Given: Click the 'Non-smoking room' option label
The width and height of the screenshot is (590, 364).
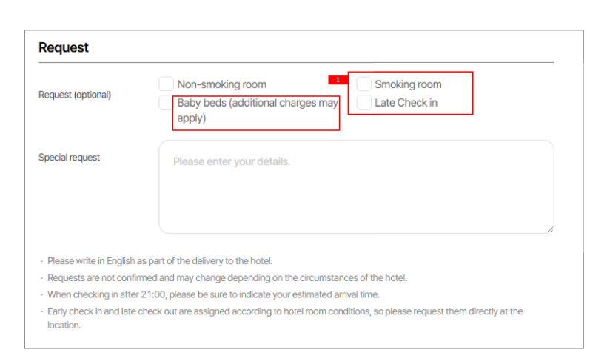Looking at the screenshot, I should [221, 84].
